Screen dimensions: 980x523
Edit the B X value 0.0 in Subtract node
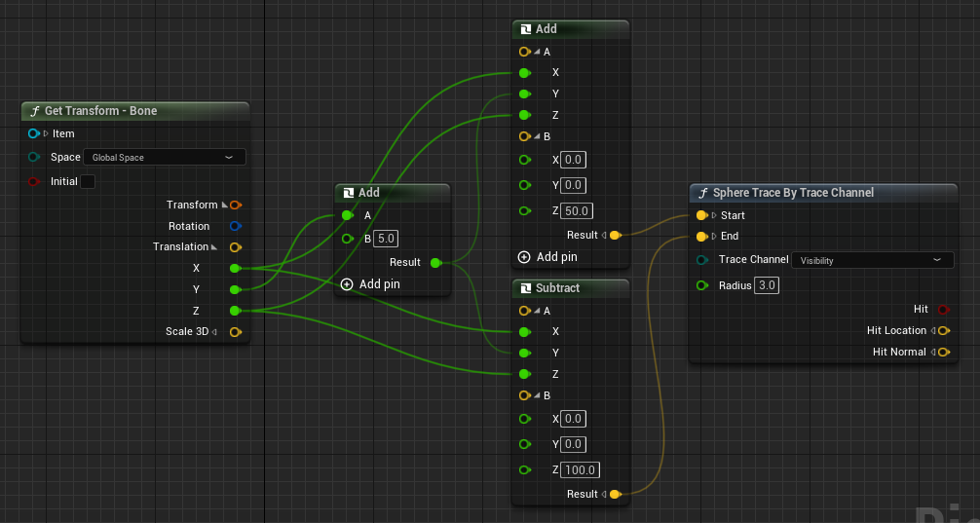(573, 419)
